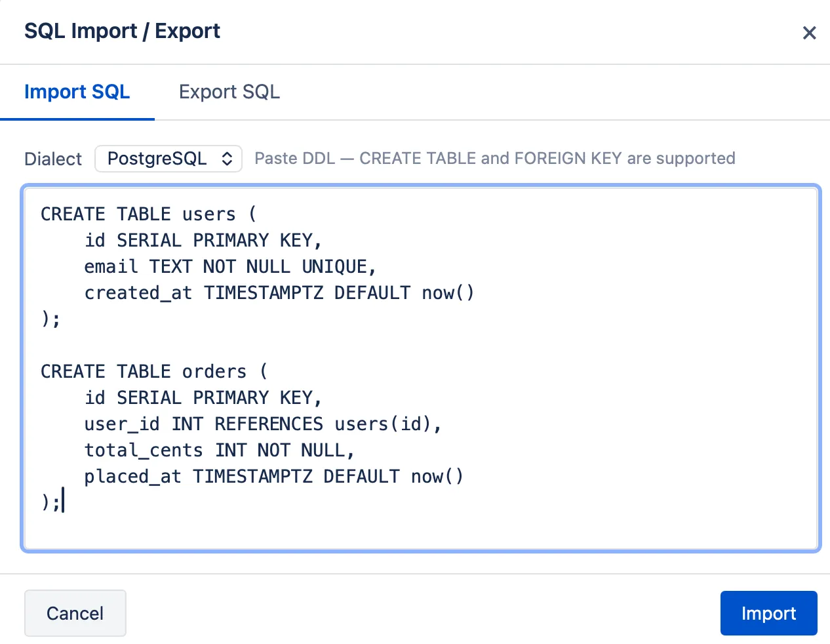Click the 'CREATE TABLE orders (' line
The width and height of the screenshot is (830, 644).
pos(154,371)
